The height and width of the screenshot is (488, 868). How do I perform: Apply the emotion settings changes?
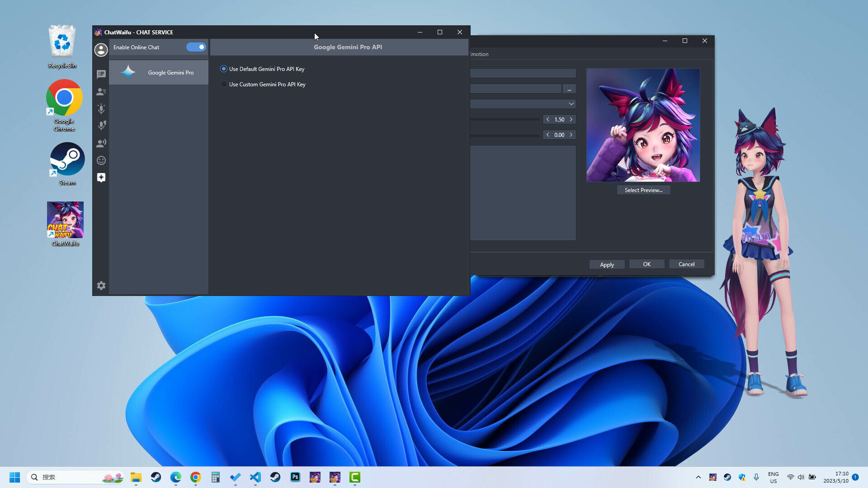[x=607, y=264]
